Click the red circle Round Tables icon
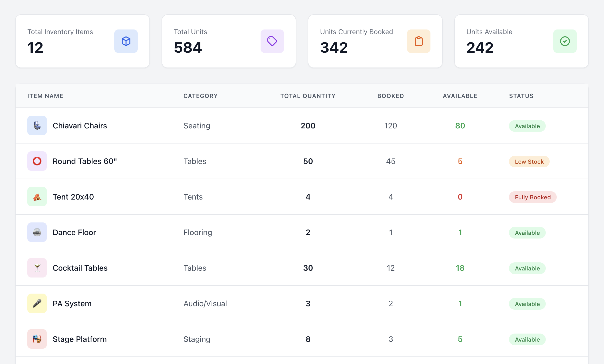 (37, 161)
